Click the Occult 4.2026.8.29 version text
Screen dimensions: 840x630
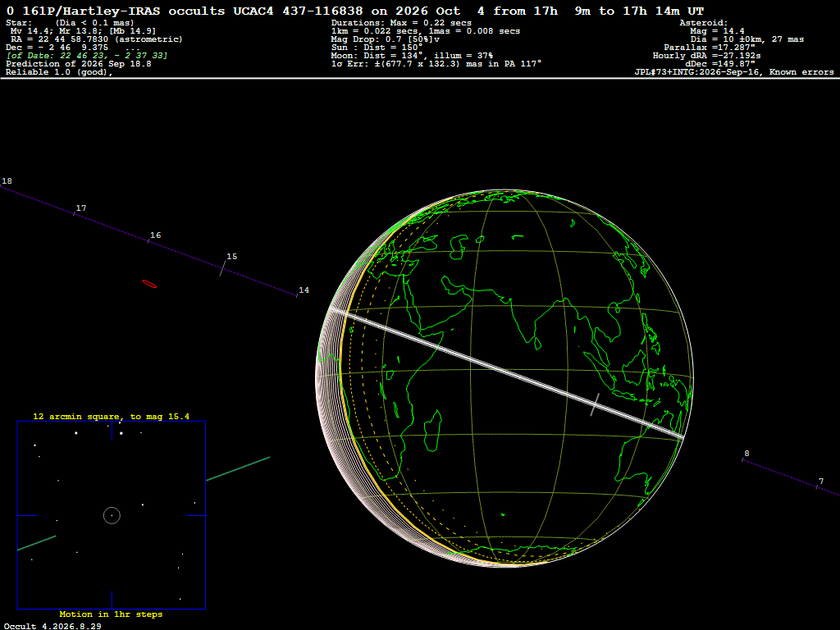click(x=52, y=626)
